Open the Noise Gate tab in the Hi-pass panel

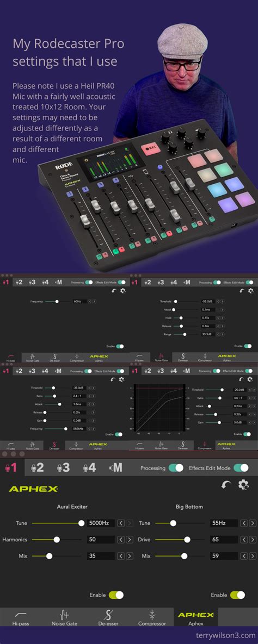coord(33,358)
